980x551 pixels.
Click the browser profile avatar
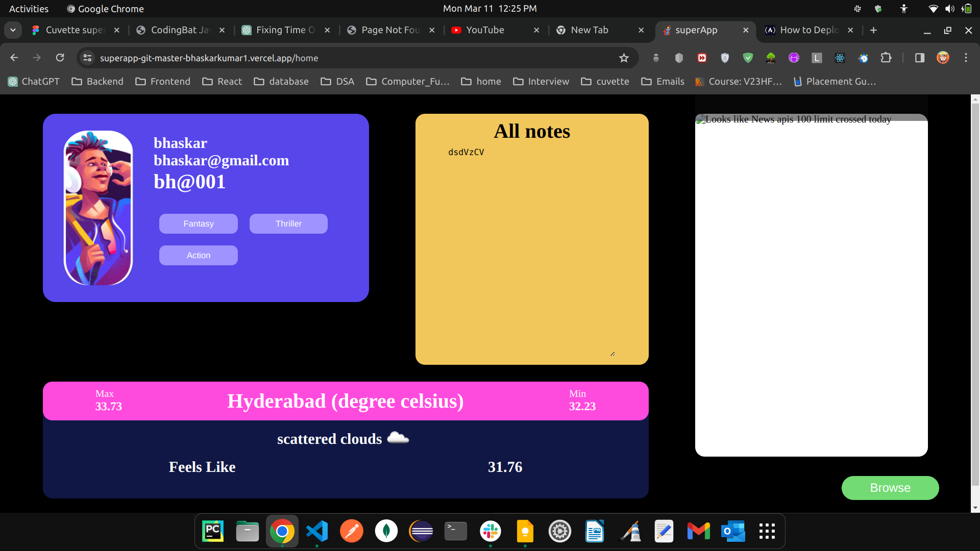[944, 58]
